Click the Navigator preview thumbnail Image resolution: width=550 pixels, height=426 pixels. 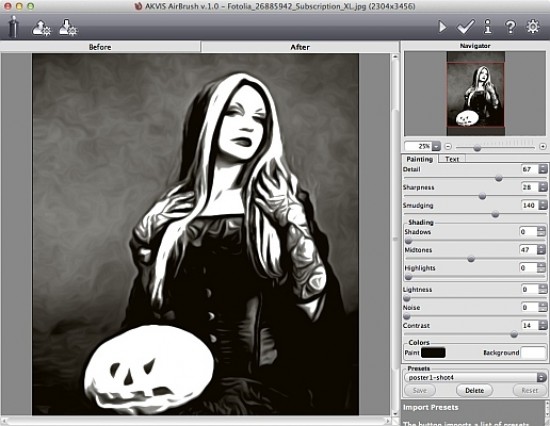point(476,93)
